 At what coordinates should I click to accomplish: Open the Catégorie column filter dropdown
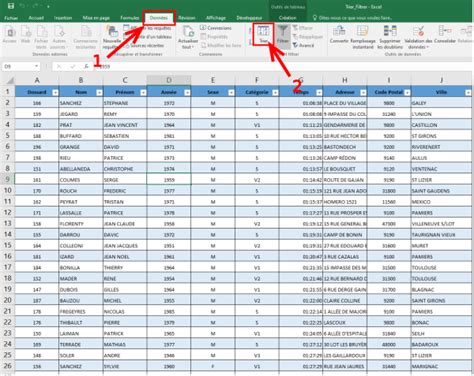point(275,93)
